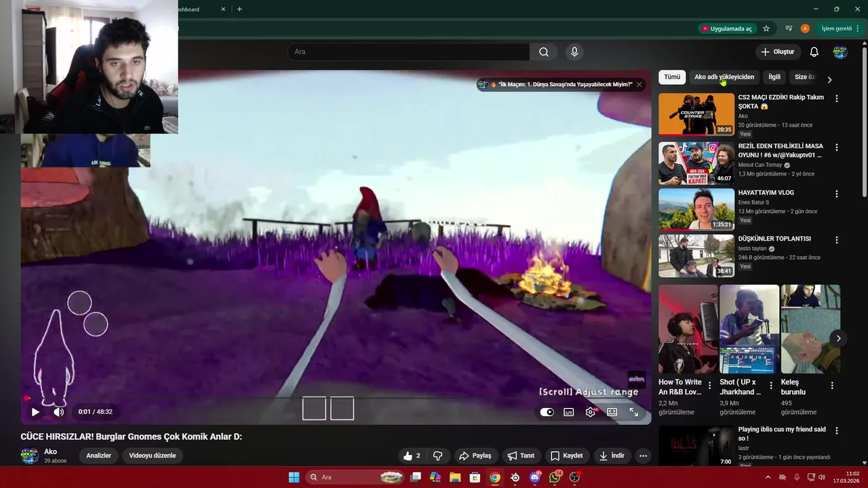Click 'Uygulamada aç' in address bar
868x488 pixels.
click(727, 28)
